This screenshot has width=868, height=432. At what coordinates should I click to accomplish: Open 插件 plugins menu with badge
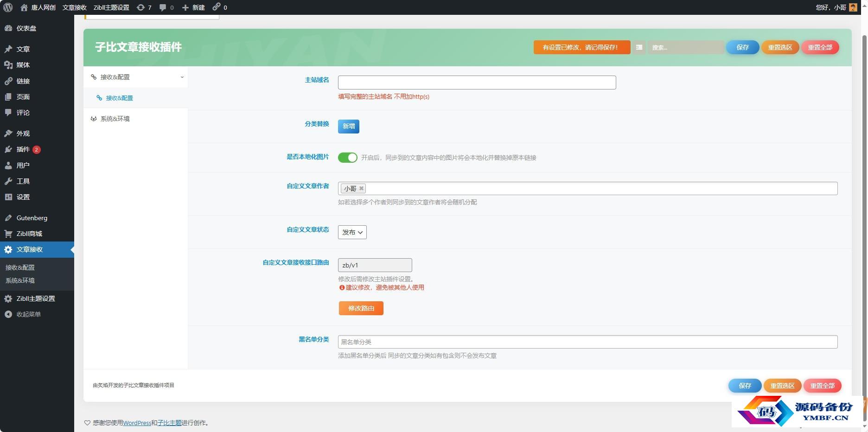[x=37, y=149]
